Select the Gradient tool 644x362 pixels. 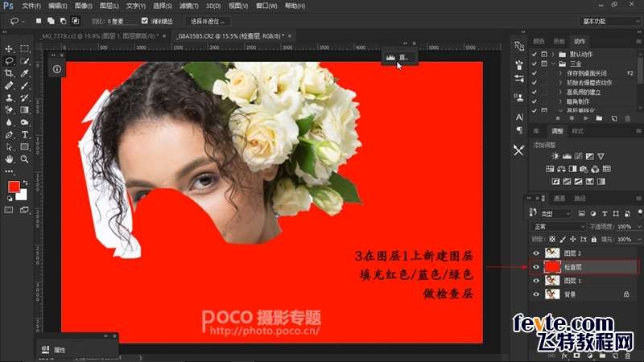[x=25, y=110]
